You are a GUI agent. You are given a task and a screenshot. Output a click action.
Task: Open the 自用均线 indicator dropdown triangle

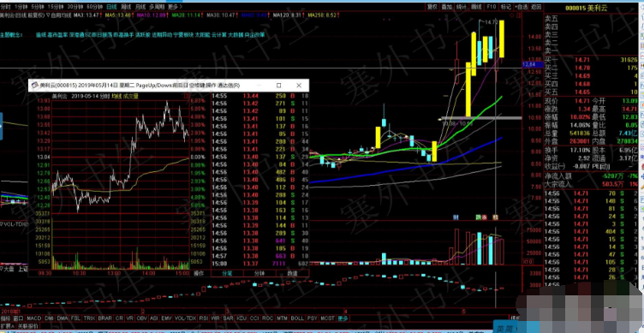coord(50,15)
